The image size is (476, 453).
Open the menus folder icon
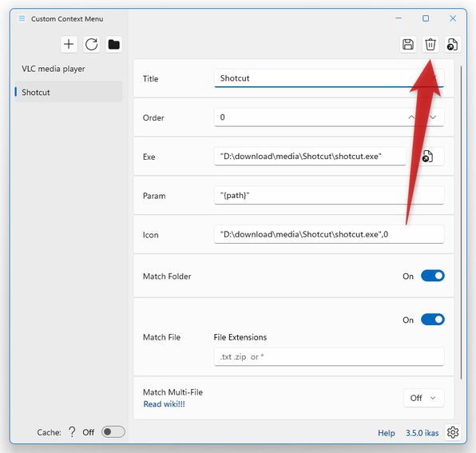[114, 44]
